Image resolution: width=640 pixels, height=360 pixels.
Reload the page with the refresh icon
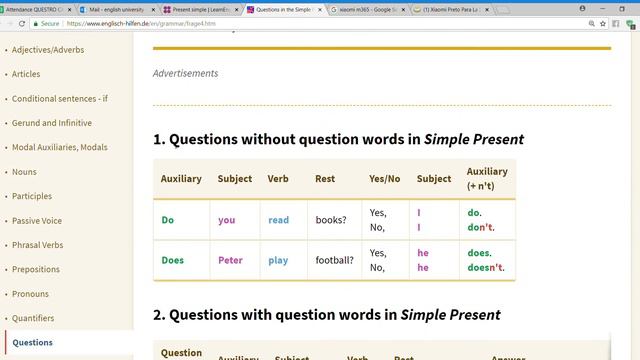[22, 24]
